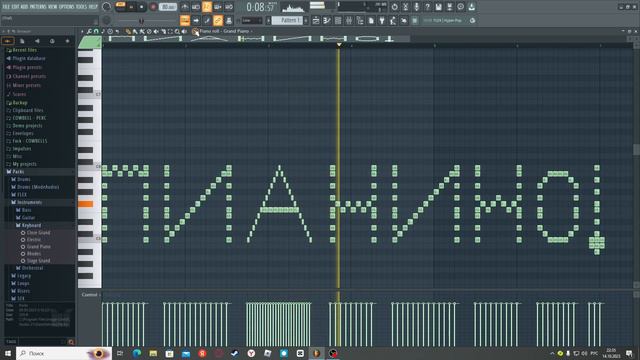The width and height of the screenshot is (640, 360).
Task: Select the piano roll zoom magnifier tool
Action: coord(177,31)
